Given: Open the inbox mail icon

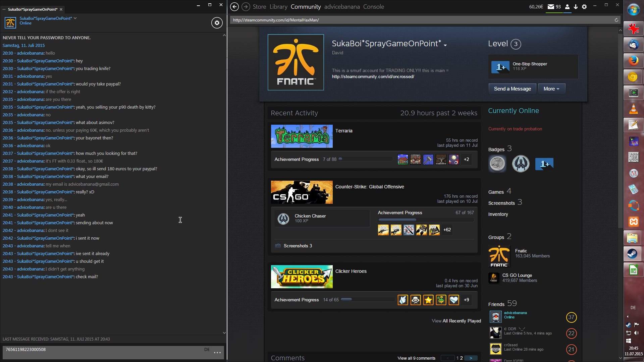Looking at the screenshot, I should click(551, 7).
